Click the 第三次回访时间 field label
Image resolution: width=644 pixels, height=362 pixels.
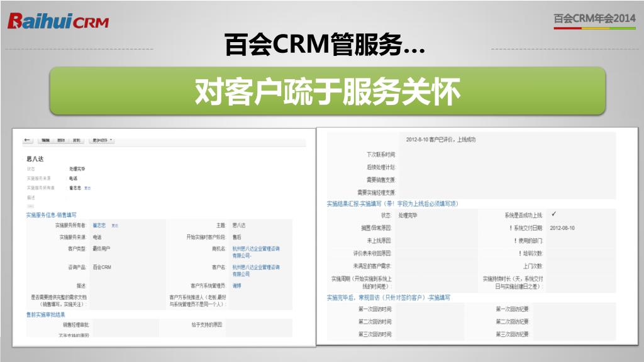375,334
